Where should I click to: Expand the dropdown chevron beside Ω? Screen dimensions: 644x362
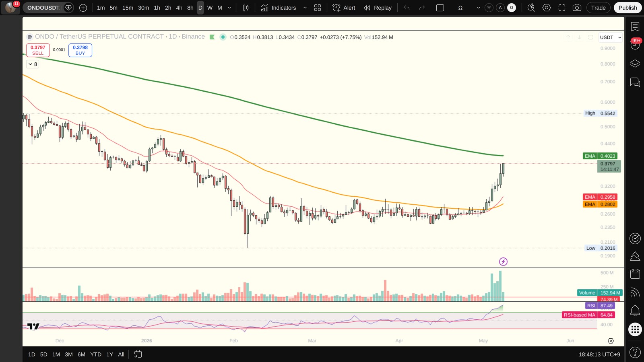click(479, 8)
